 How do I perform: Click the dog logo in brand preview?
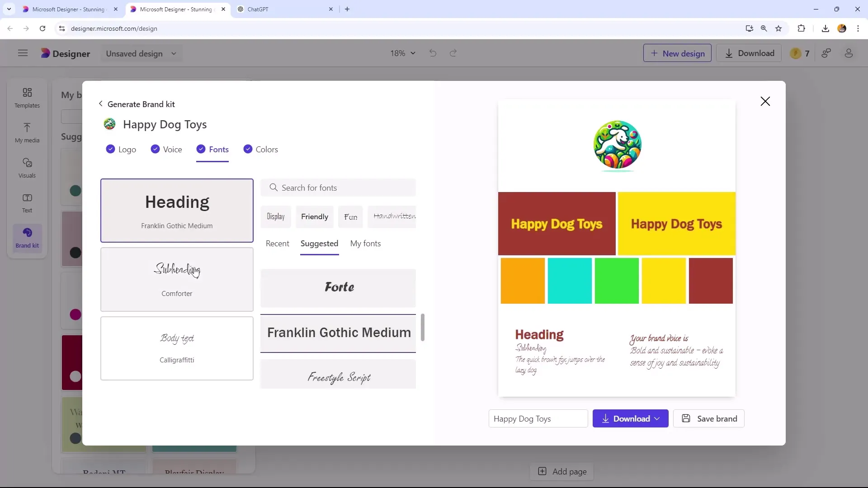coord(617,145)
